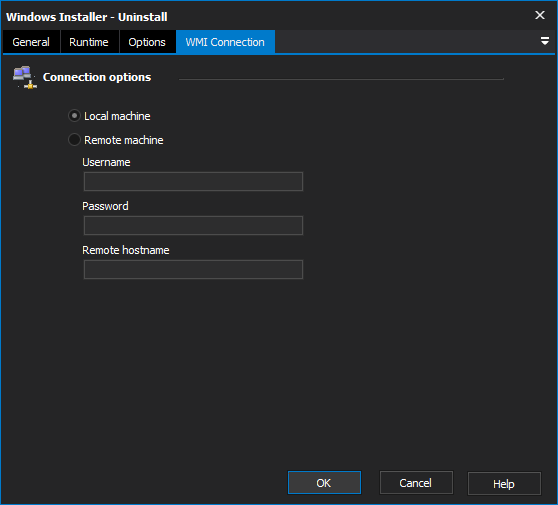
Task: Click the Connection options heading text
Action: point(97,77)
